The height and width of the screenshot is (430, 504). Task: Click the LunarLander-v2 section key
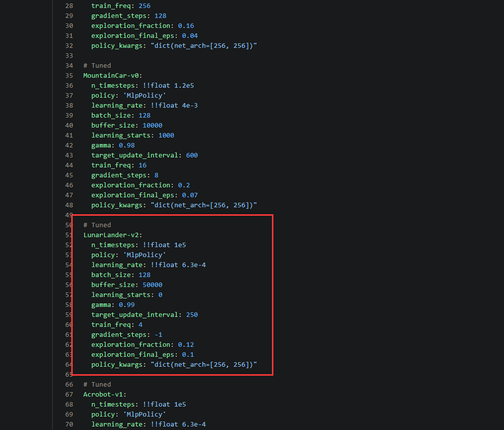[113, 235]
